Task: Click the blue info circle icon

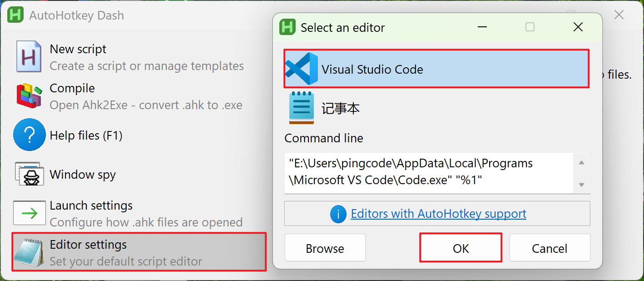Action: (338, 214)
